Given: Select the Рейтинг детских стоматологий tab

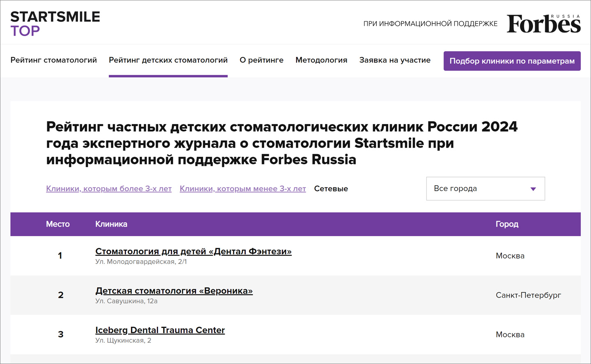Looking at the screenshot, I should [x=168, y=60].
